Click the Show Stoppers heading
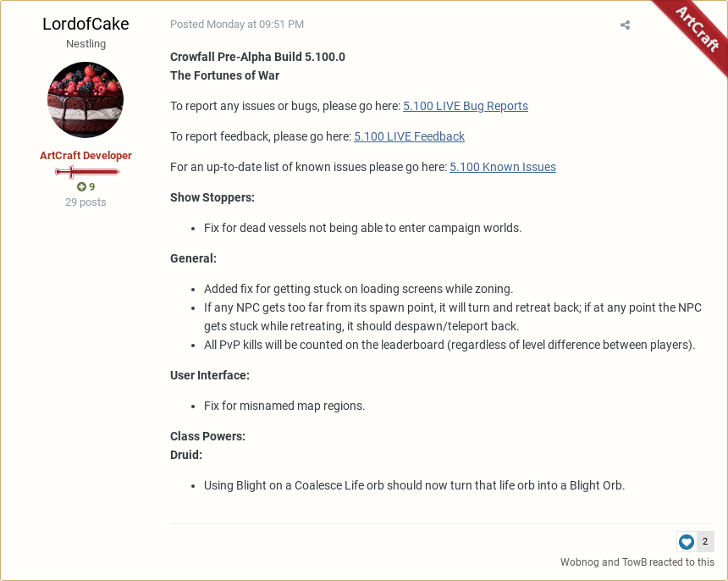Viewport: 728px width, 581px height. point(212,197)
